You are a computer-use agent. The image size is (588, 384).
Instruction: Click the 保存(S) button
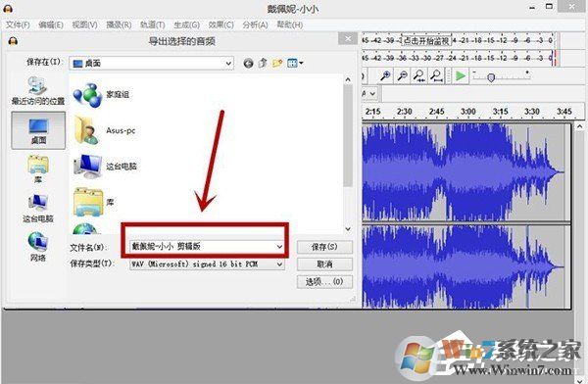click(324, 247)
